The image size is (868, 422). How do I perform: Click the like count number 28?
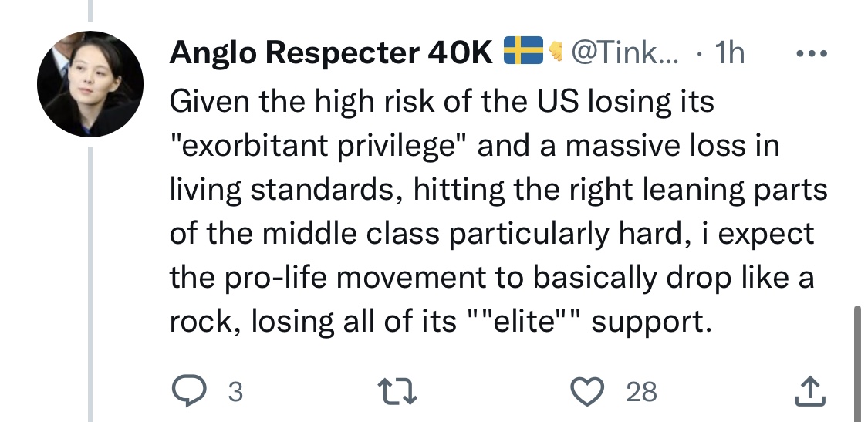tap(641, 393)
